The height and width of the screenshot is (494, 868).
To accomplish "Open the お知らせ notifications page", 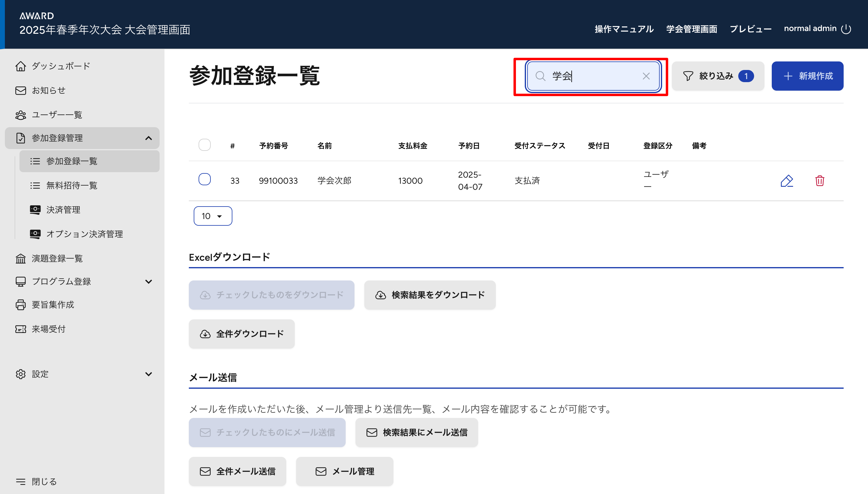I will click(48, 90).
